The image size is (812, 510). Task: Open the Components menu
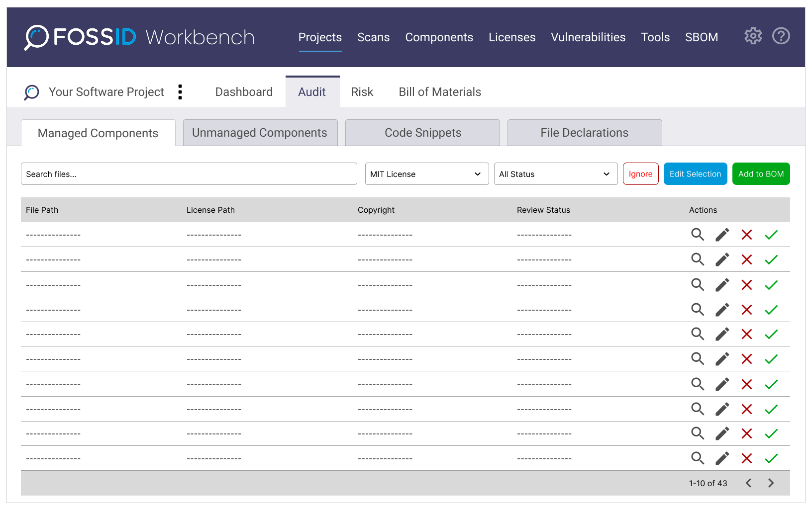click(439, 37)
